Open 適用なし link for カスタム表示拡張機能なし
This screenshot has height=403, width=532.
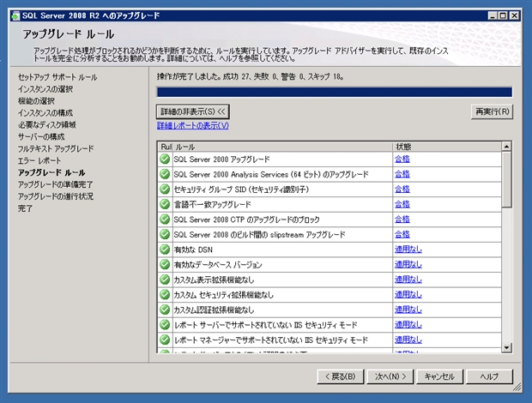click(x=408, y=280)
